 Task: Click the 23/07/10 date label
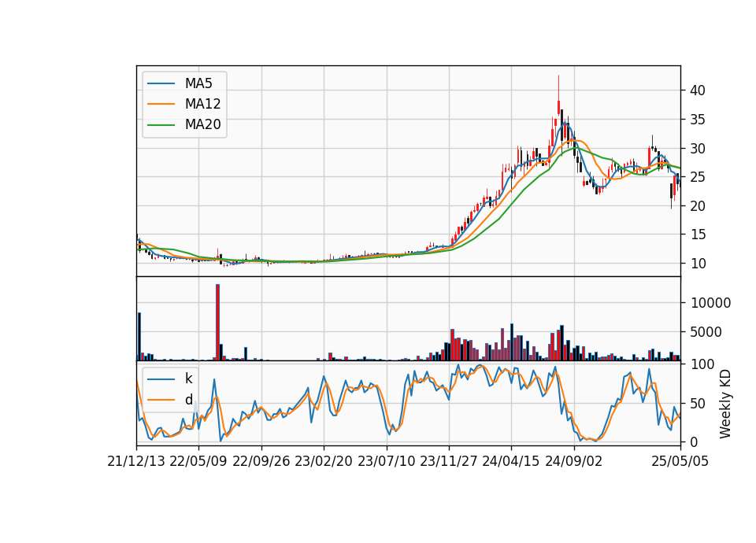click(386, 461)
